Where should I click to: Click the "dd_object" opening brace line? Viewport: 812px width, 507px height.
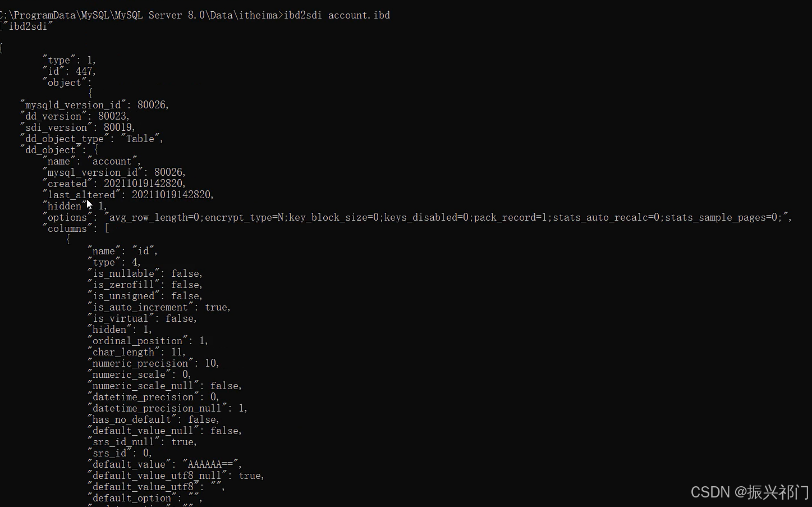point(59,150)
